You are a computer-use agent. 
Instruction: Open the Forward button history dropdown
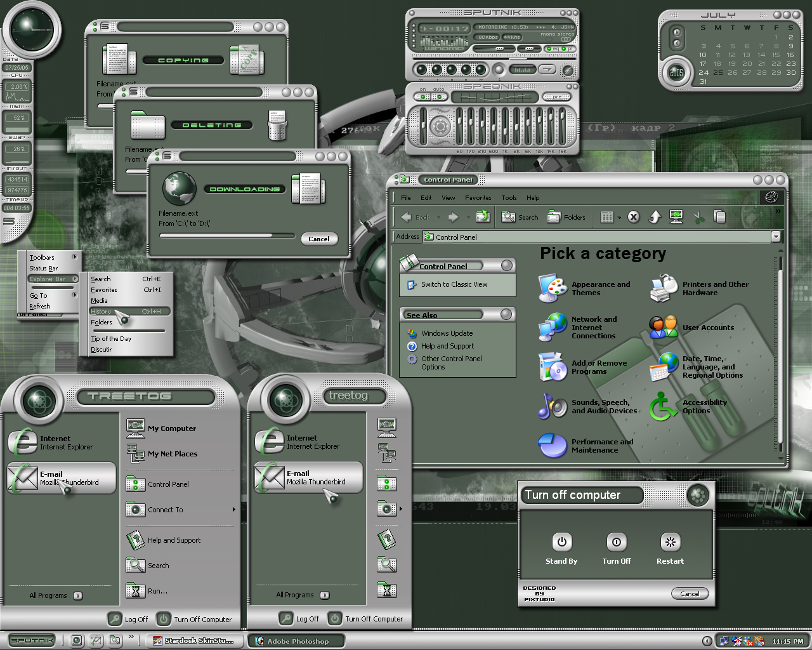click(x=468, y=218)
